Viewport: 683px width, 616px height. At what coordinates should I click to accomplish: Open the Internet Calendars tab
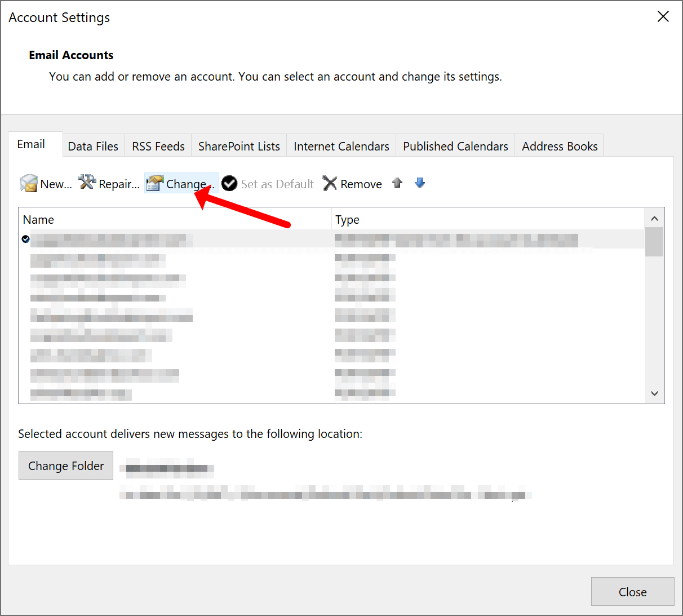(x=340, y=145)
